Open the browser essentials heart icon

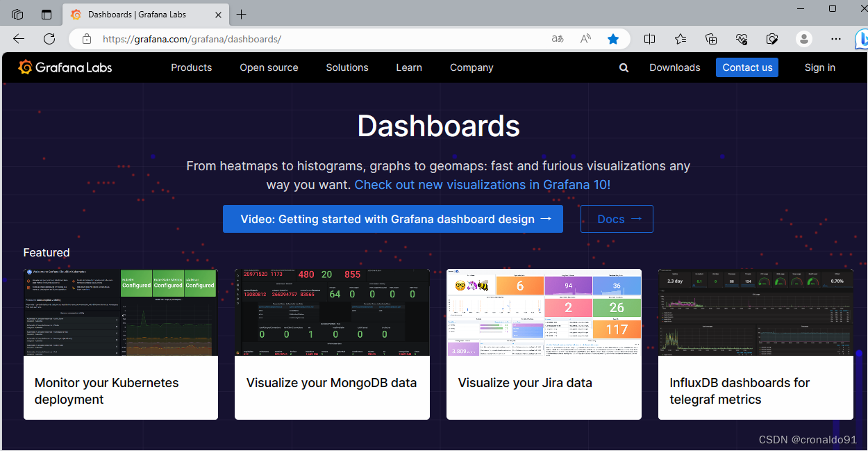(x=742, y=39)
